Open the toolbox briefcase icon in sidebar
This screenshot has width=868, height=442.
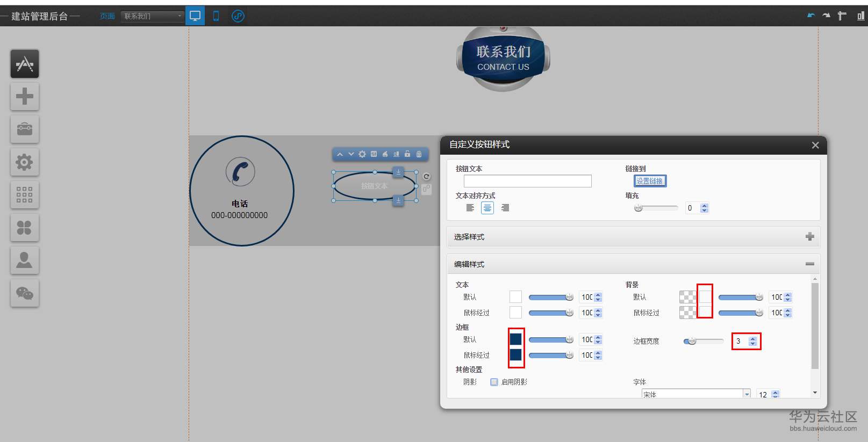click(x=25, y=129)
